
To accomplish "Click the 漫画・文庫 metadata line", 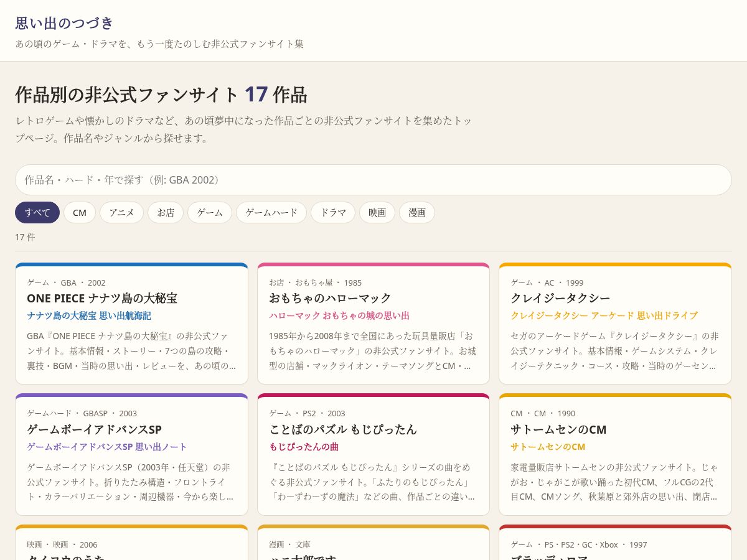I will click(289, 544).
